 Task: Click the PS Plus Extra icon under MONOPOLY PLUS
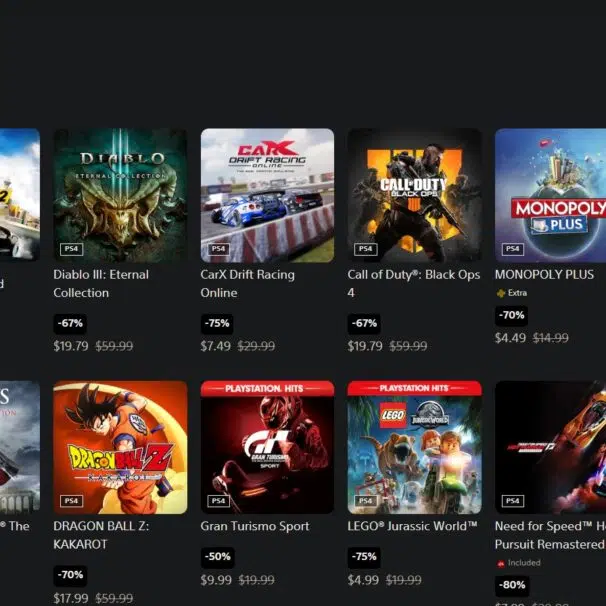pos(501,293)
